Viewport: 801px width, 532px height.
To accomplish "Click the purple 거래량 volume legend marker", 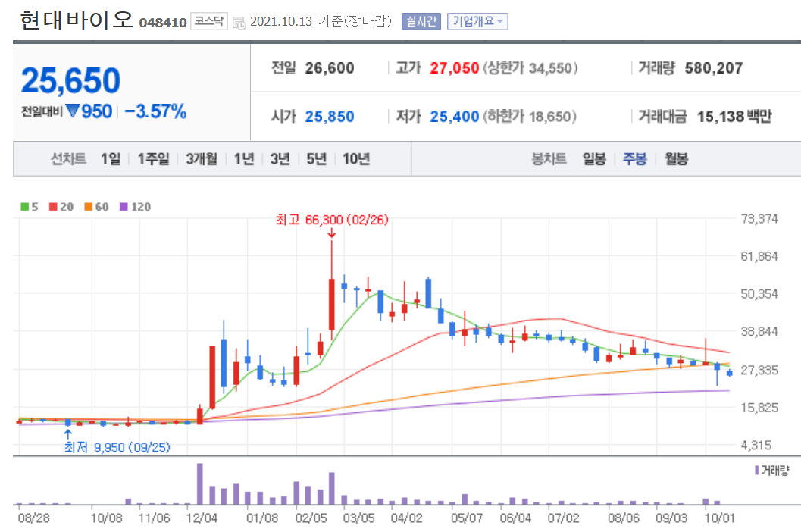I will click(x=756, y=470).
